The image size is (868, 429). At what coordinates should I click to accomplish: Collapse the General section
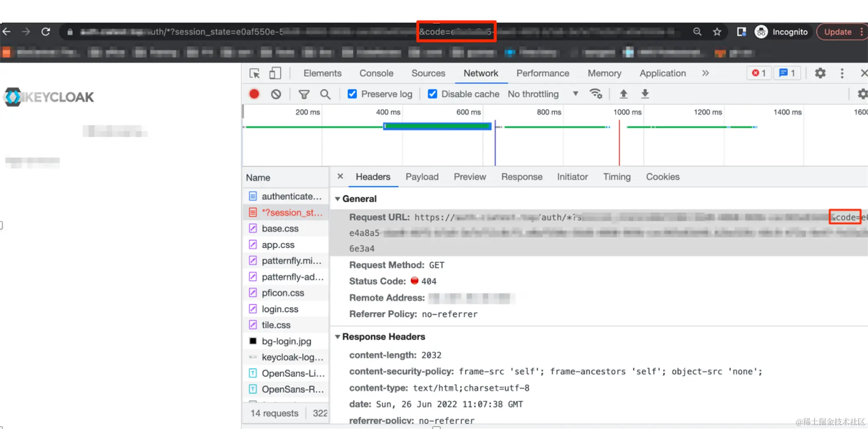[337, 199]
